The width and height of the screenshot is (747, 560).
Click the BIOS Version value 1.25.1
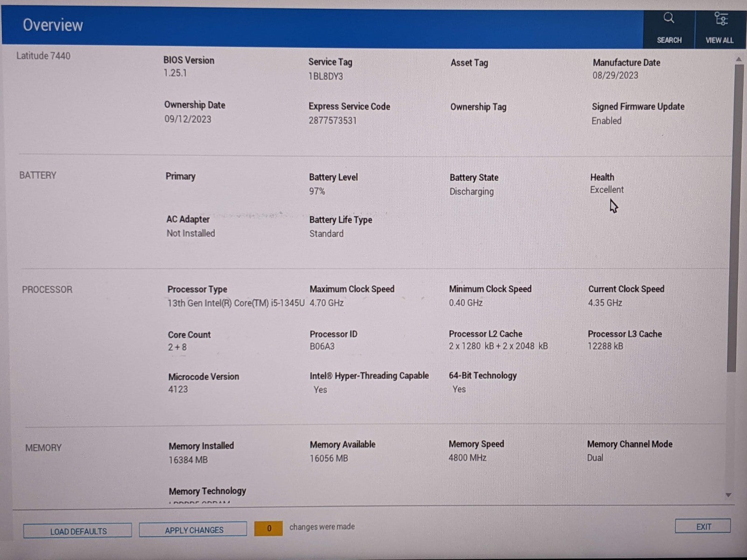[175, 73]
